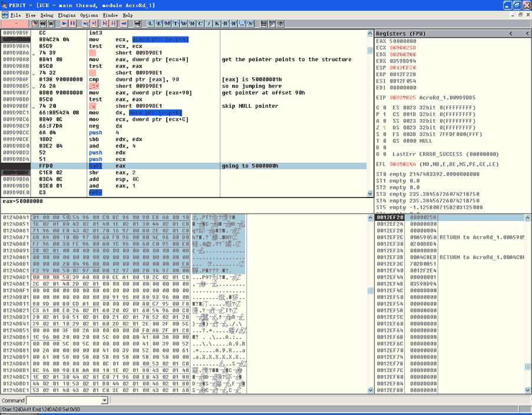Click left arrow in Registers header
Image resolution: width=532 pixels, height=415 pixels.
tap(510, 34)
